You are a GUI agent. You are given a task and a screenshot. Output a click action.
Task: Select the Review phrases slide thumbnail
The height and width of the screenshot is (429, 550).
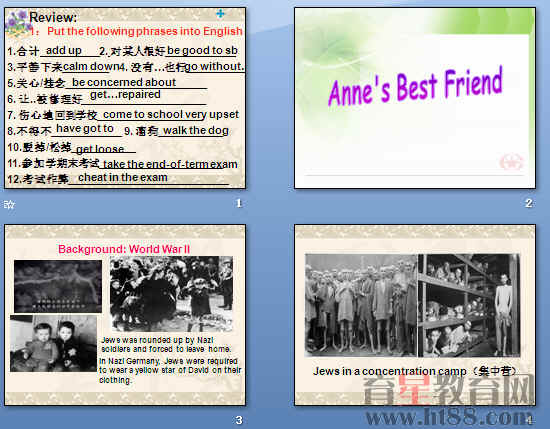[125, 98]
